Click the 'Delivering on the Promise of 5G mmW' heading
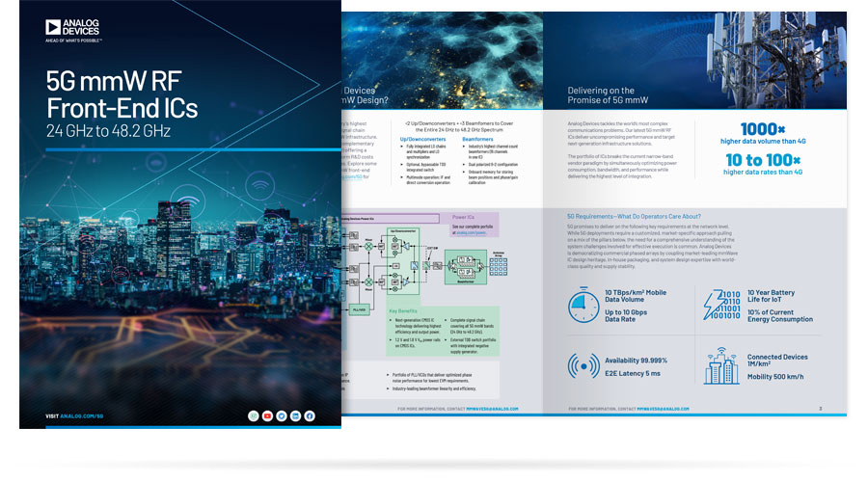868x482 pixels. point(608,95)
